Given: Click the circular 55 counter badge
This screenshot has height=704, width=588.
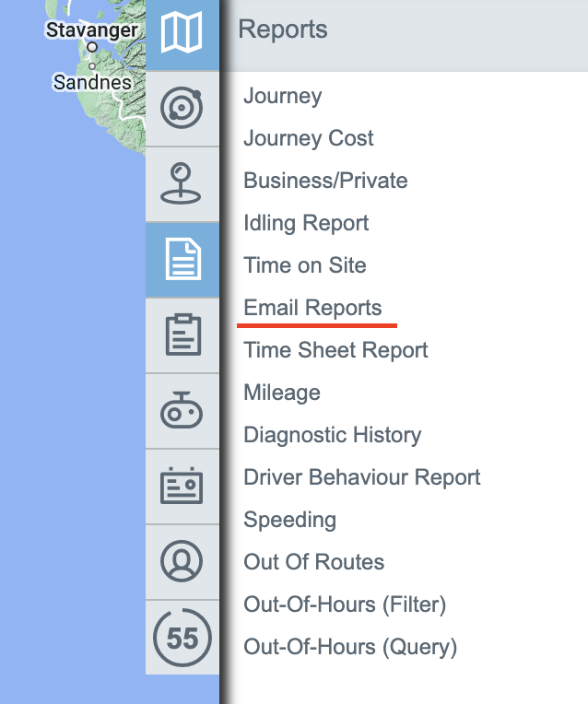Looking at the screenshot, I should [x=182, y=637].
